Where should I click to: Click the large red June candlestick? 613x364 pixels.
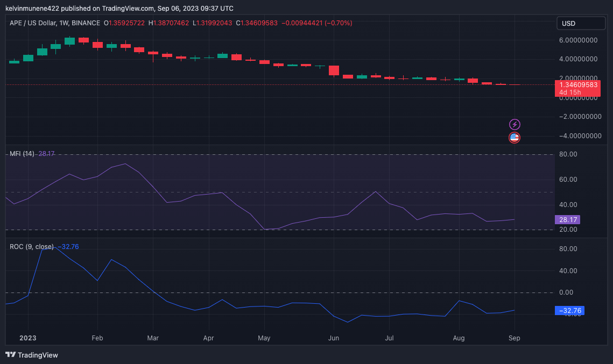[x=334, y=70]
